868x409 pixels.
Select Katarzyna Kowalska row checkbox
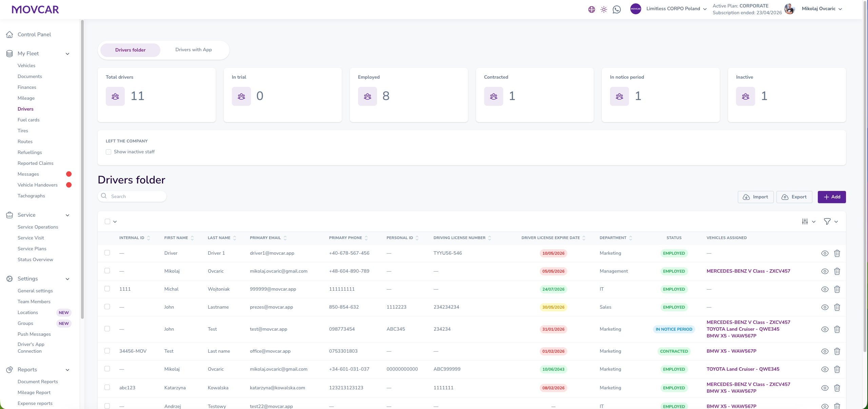click(107, 388)
